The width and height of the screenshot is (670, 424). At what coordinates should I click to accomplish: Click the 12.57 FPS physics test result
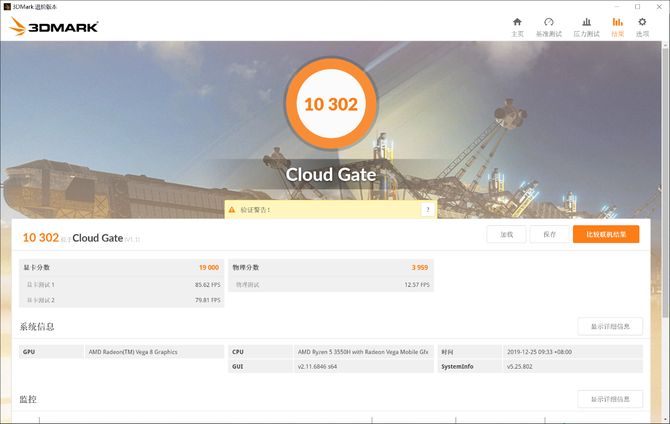point(417,285)
